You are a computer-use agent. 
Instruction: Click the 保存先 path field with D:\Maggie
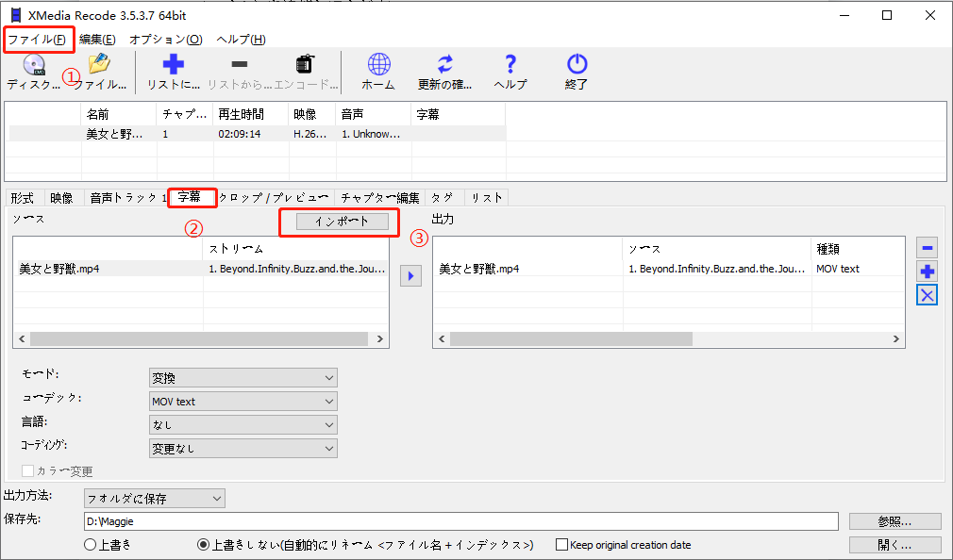(460, 521)
